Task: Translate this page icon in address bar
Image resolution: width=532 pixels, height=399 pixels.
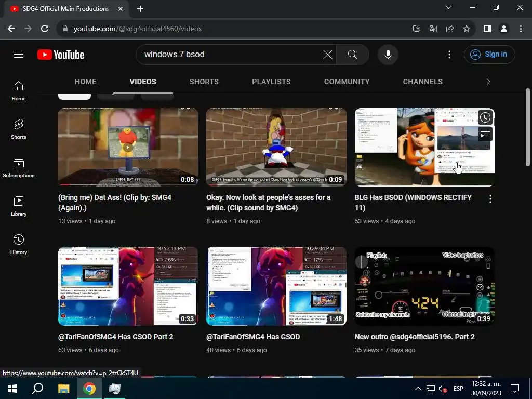Action: [x=433, y=29]
